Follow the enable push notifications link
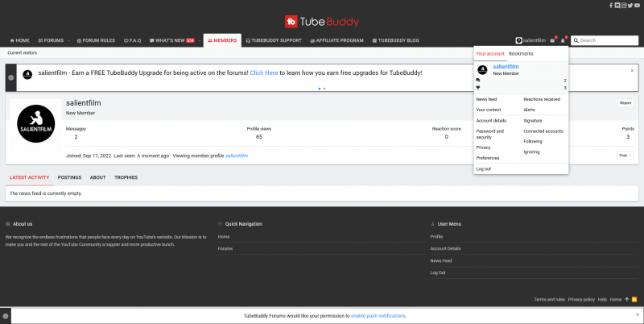Viewport: 644px width, 324px height. click(x=378, y=316)
